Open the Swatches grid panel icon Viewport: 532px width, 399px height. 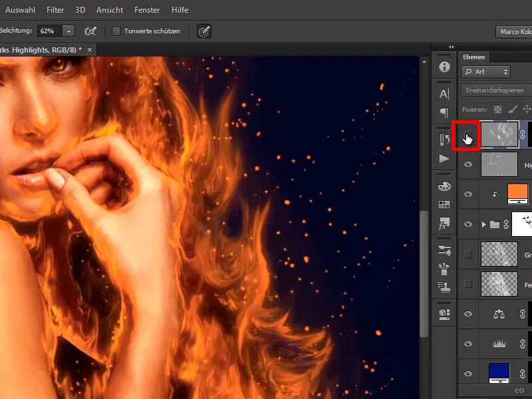tap(444, 204)
